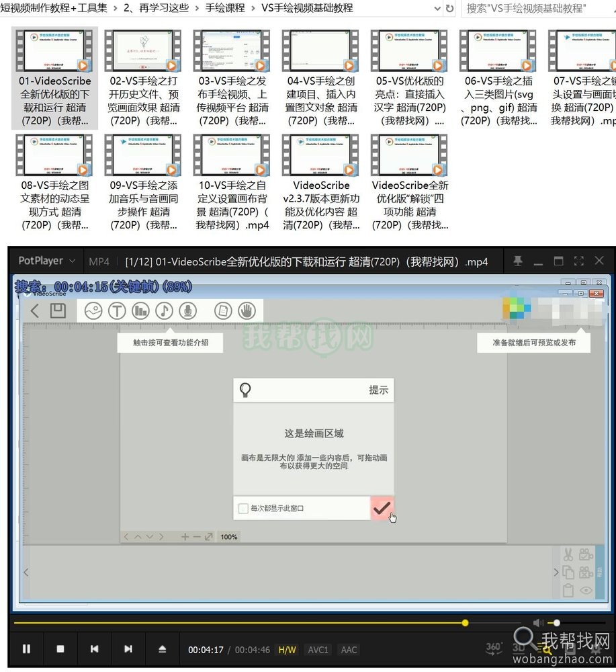Click the scissors cut icon in VideoScribe
This screenshot has width=616, height=672.
pyautogui.click(x=568, y=554)
